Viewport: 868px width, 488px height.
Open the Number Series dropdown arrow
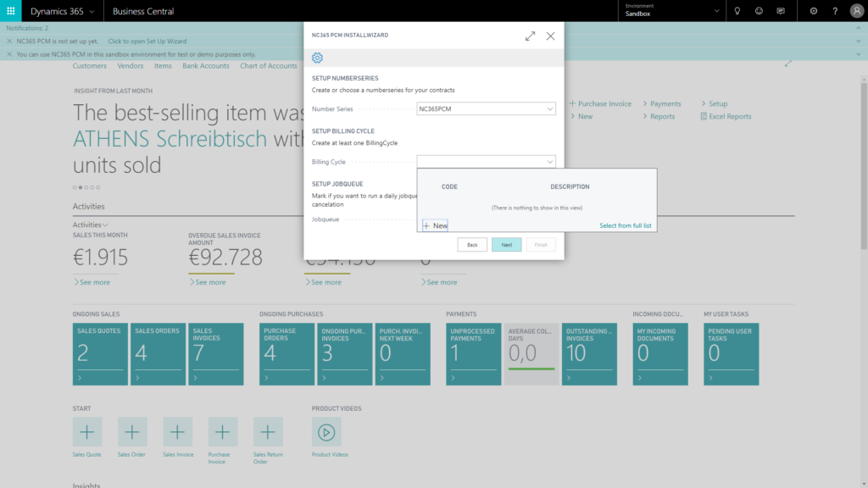click(549, 109)
